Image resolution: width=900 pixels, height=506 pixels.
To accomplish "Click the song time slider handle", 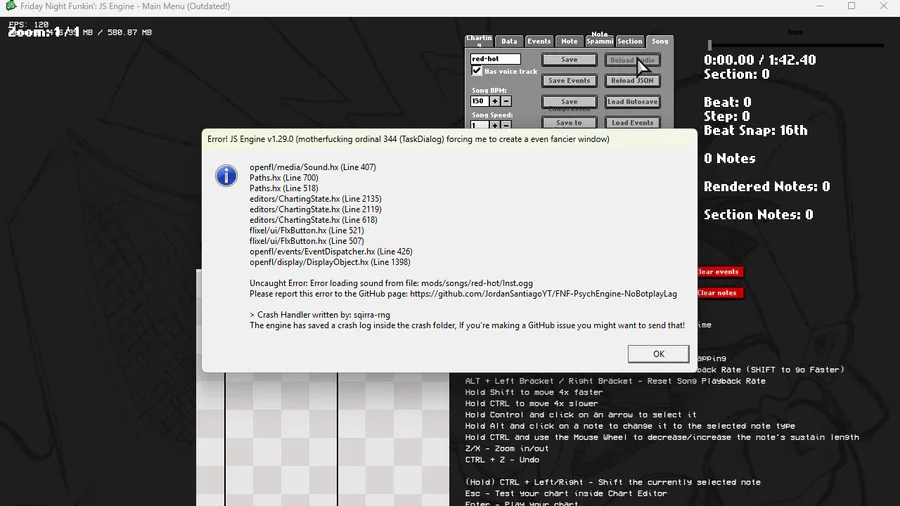I will click(x=709, y=45).
